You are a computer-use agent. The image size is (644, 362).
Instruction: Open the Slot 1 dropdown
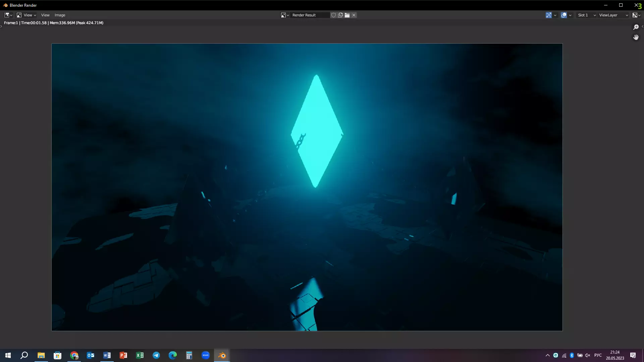(x=587, y=15)
